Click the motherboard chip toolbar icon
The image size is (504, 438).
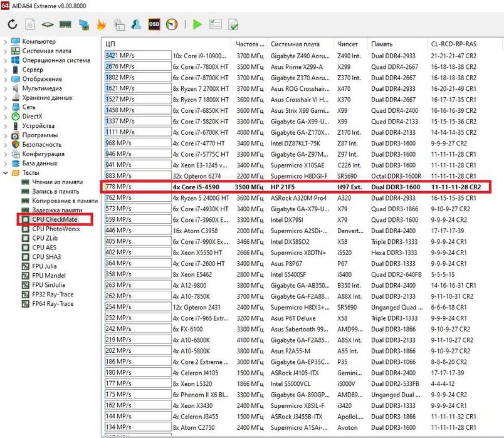tap(47, 24)
